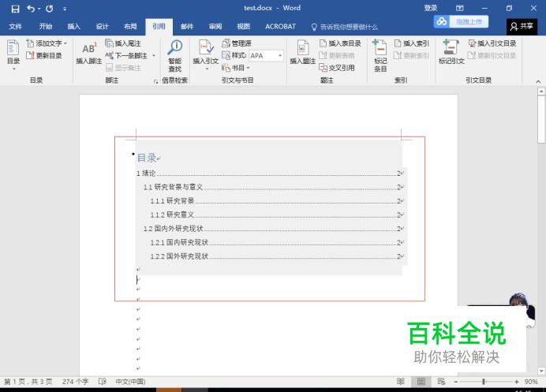Image resolution: width=546 pixels, height=392 pixels.
Task: Open the 脚注 group dialog launcher
Action: point(155,81)
